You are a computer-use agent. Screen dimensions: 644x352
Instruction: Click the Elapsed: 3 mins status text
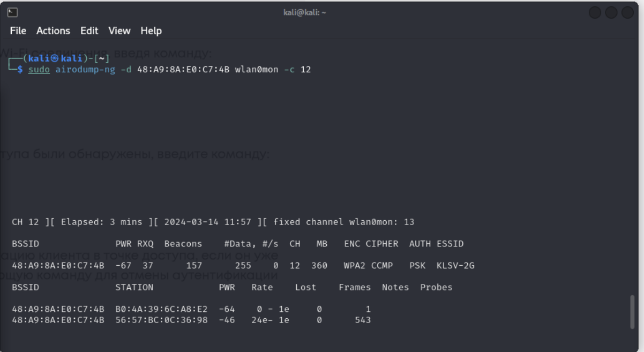point(102,222)
